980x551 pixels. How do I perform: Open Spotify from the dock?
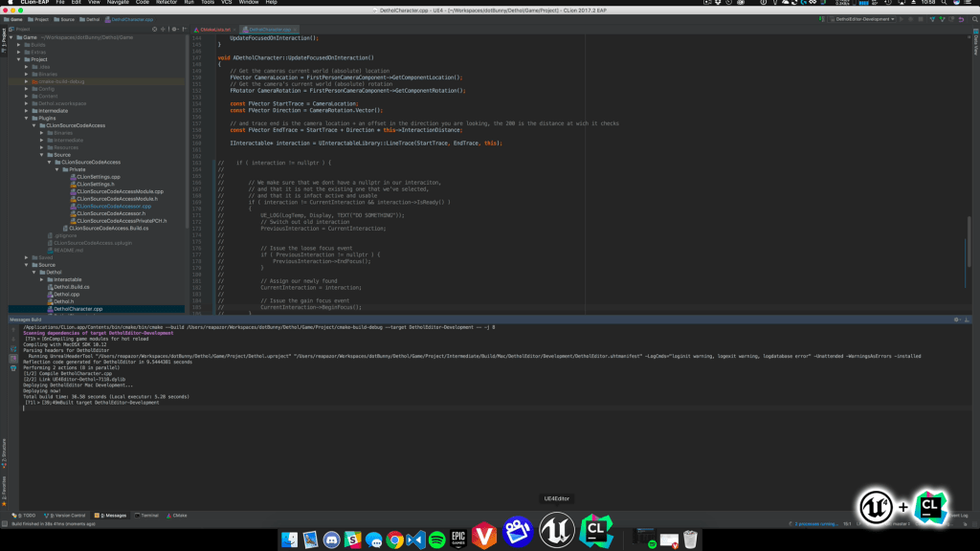437,540
